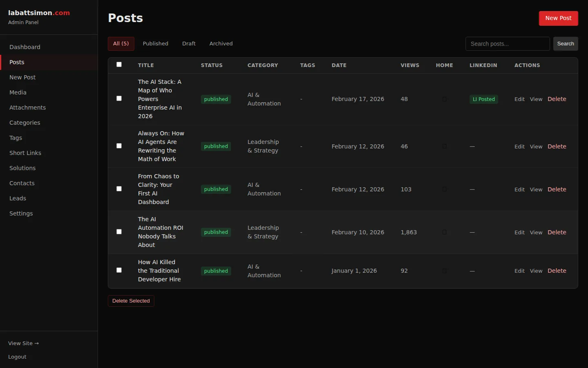Viewport: 588px width, 368px height.
Task: Open the Draft filter tab
Action: (189, 43)
